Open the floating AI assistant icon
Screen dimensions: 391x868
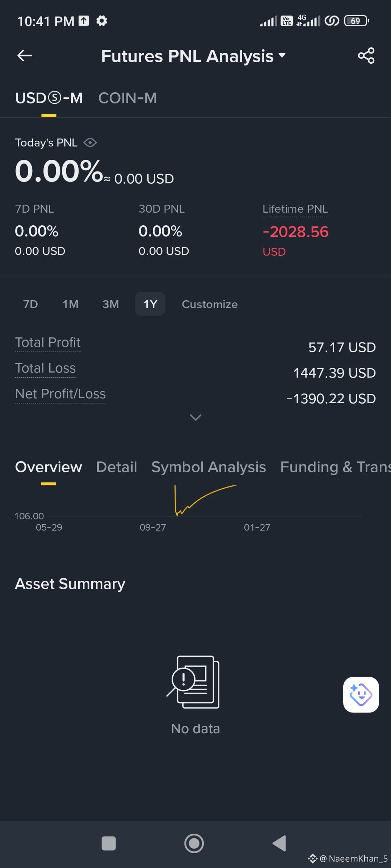pos(361,694)
